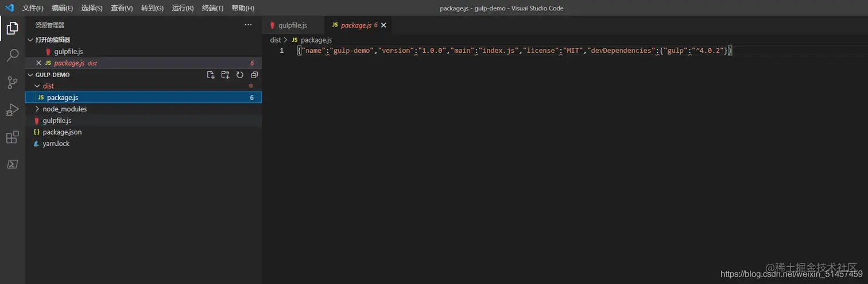Click the "index.js" value in code
The height and width of the screenshot is (284, 868).
click(x=499, y=51)
